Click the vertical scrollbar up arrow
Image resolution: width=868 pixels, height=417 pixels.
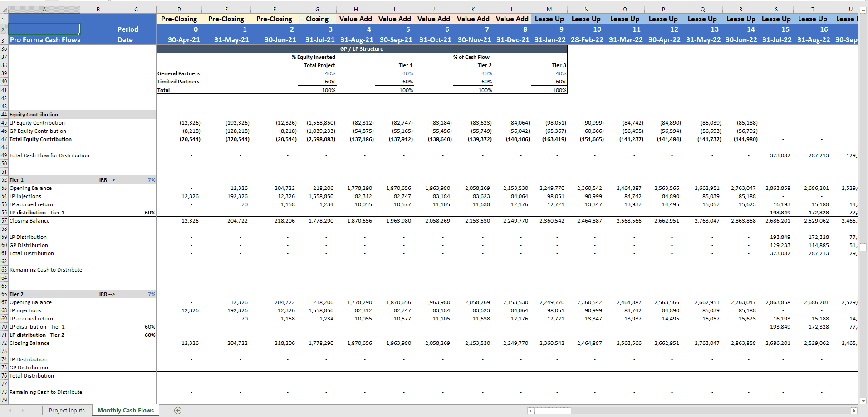863,10
